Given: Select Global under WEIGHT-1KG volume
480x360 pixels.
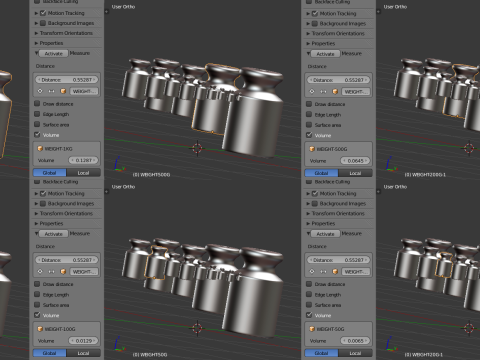Looking at the screenshot, I should (50, 173).
